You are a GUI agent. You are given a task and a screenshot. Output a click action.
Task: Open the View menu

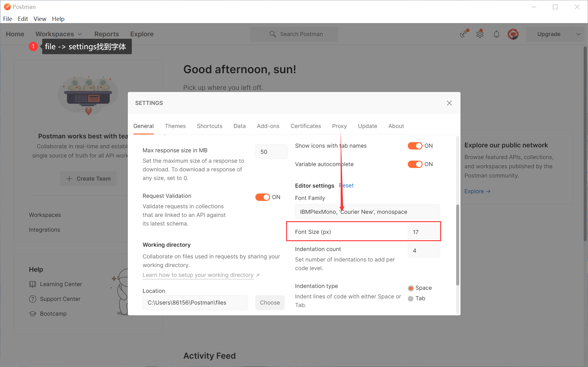[x=40, y=19]
